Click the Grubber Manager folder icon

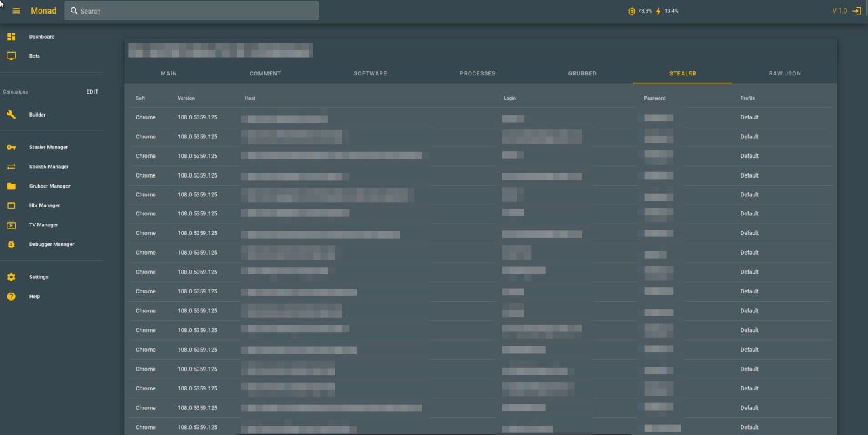(x=11, y=186)
